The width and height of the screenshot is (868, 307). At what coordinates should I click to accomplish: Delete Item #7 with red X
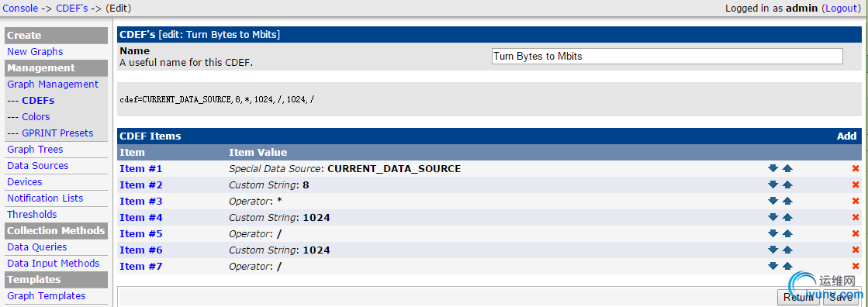coord(856,266)
